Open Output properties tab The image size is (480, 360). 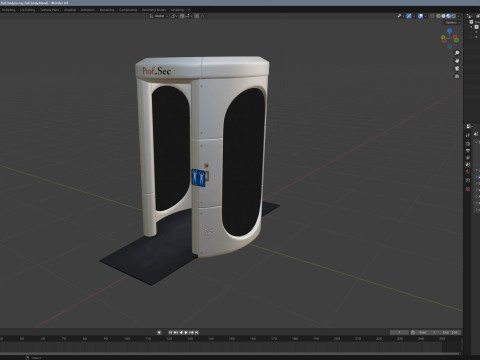click(468, 151)
